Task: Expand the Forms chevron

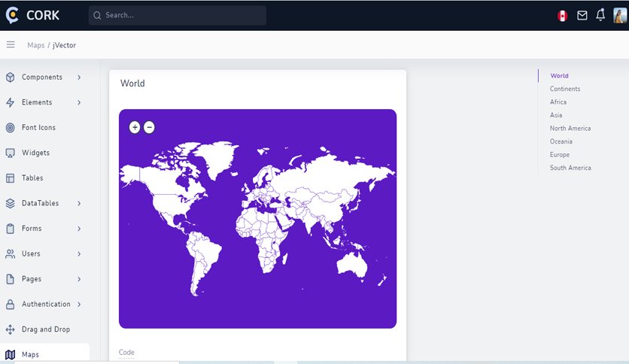Action: coord(79,229)
